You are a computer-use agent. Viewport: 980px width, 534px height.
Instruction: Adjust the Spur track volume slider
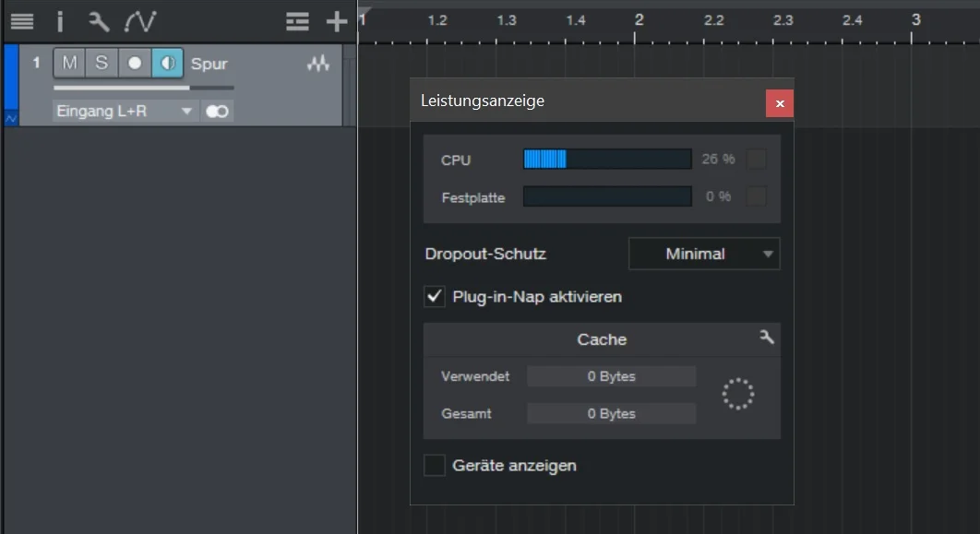144,88
